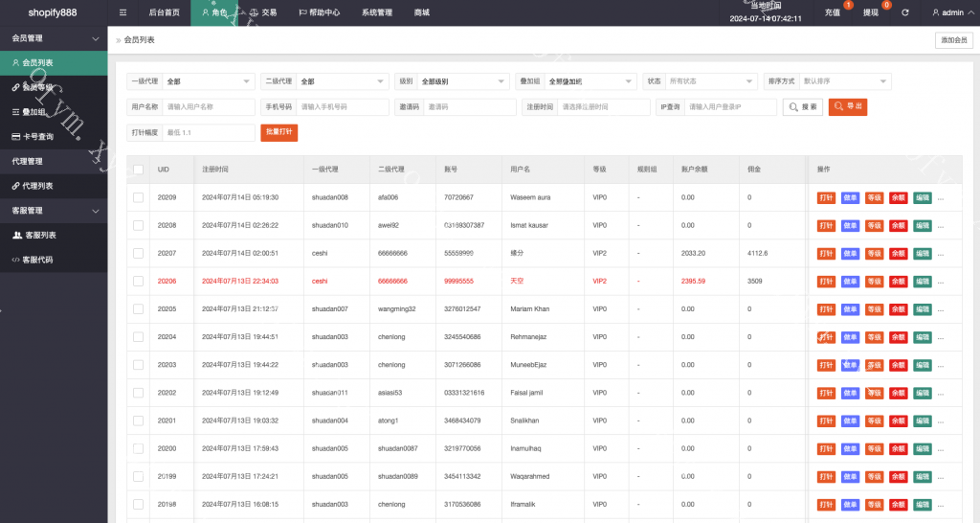Click the refresh icon in top bar
Viewport: 980px width, 523px height.
(x=905, y=12)
